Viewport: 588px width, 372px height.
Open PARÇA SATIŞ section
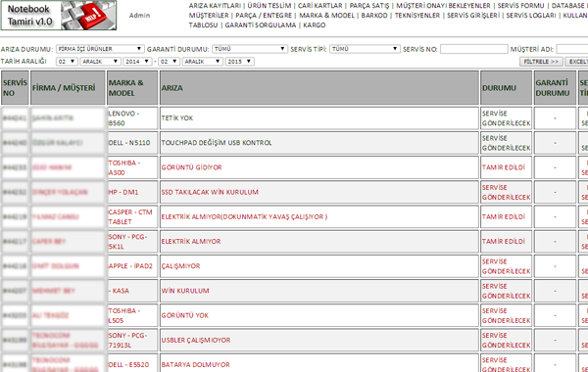click(x=369, y=6)
